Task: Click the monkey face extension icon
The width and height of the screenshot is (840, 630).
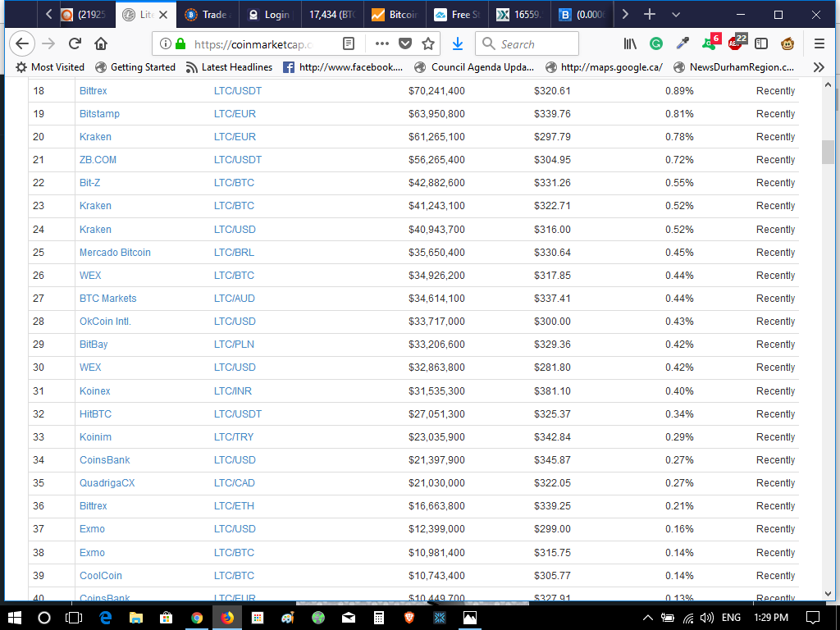Action: point(787,44)
